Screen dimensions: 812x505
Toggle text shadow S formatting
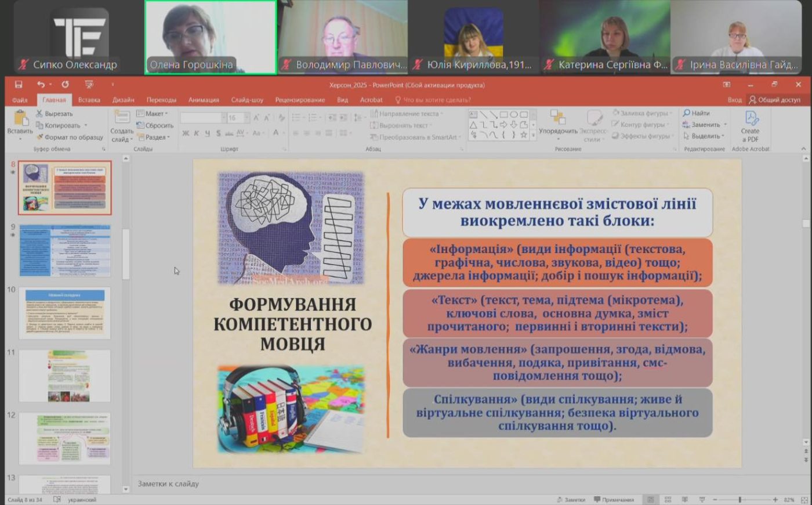(218, 134)
